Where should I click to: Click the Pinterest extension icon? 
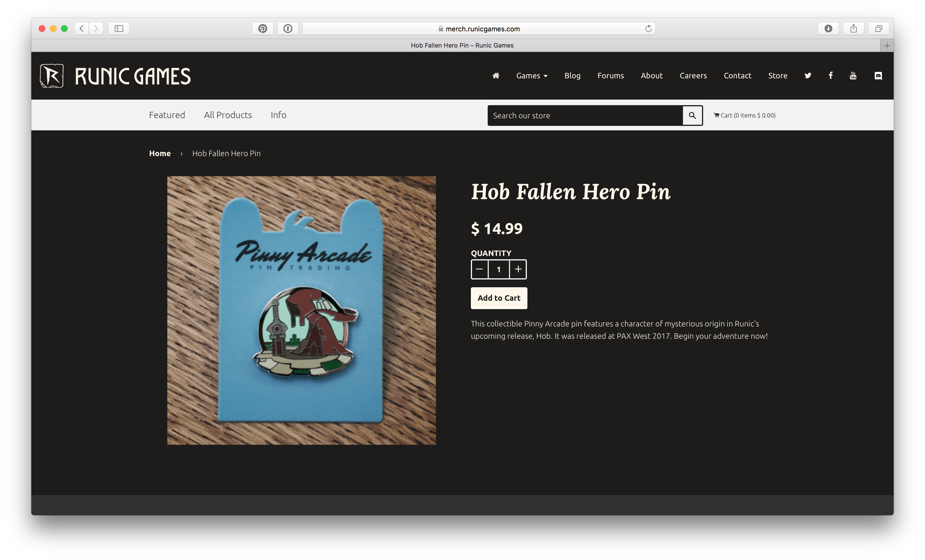(262, 29)
